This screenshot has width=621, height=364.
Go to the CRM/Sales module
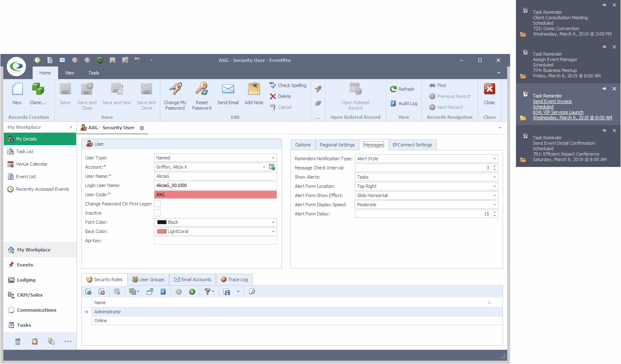click(x=40, y=295)
